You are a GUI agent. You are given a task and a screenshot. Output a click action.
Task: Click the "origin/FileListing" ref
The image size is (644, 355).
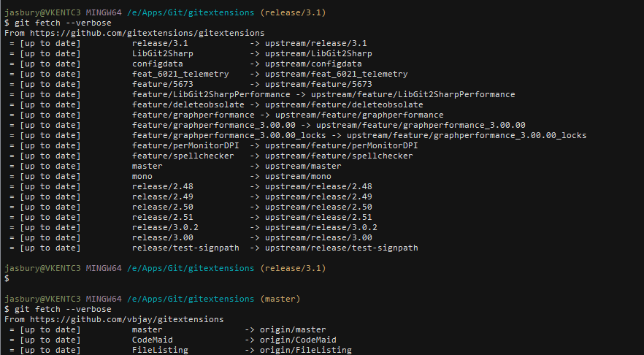click(305, 350)
